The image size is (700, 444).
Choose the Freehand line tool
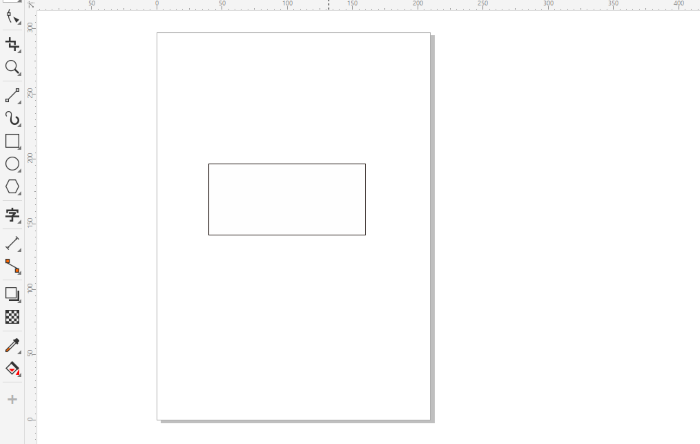(x=12, y=95)
